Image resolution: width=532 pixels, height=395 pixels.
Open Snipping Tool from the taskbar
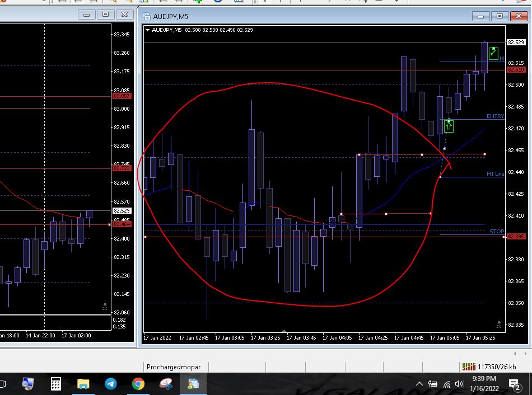[x=166, y=384]
